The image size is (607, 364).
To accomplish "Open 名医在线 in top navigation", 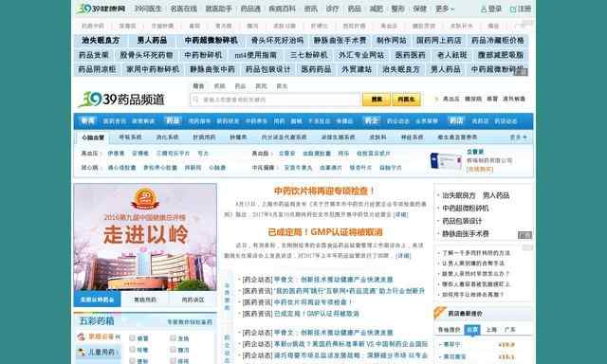I will [x=183, y=9].
